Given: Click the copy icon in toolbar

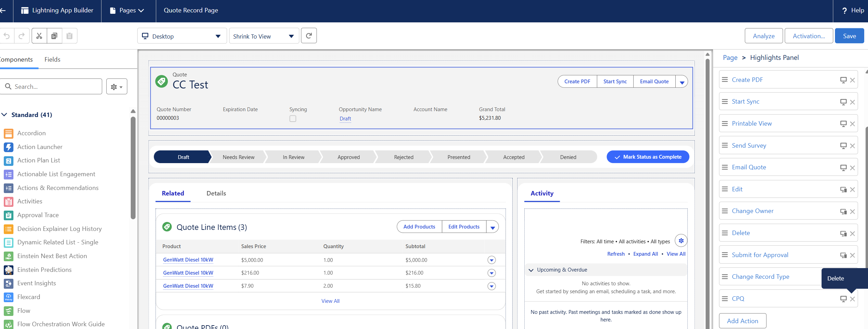Looking at the screenshot, I should (54, 36).
